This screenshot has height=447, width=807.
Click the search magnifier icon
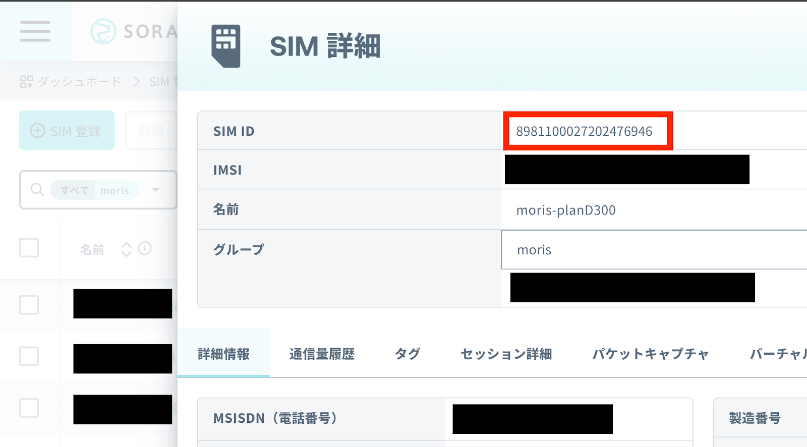(x=37, y=190)
